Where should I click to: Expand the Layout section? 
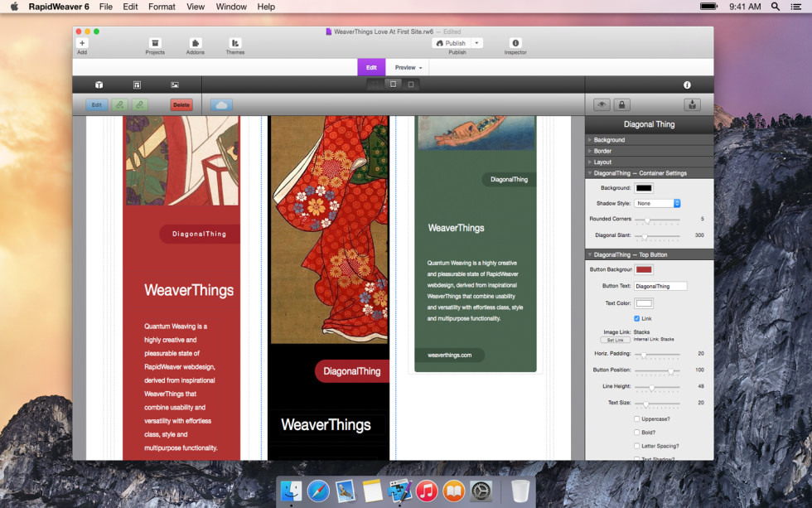point(650,162)
